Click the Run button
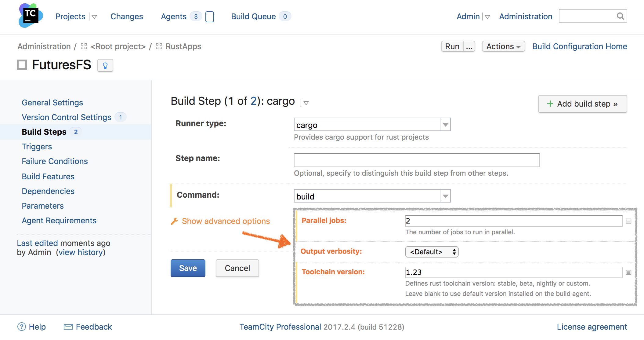Image resolution: width=644 pixels, height=340 pixels. (x=452, y=46)
